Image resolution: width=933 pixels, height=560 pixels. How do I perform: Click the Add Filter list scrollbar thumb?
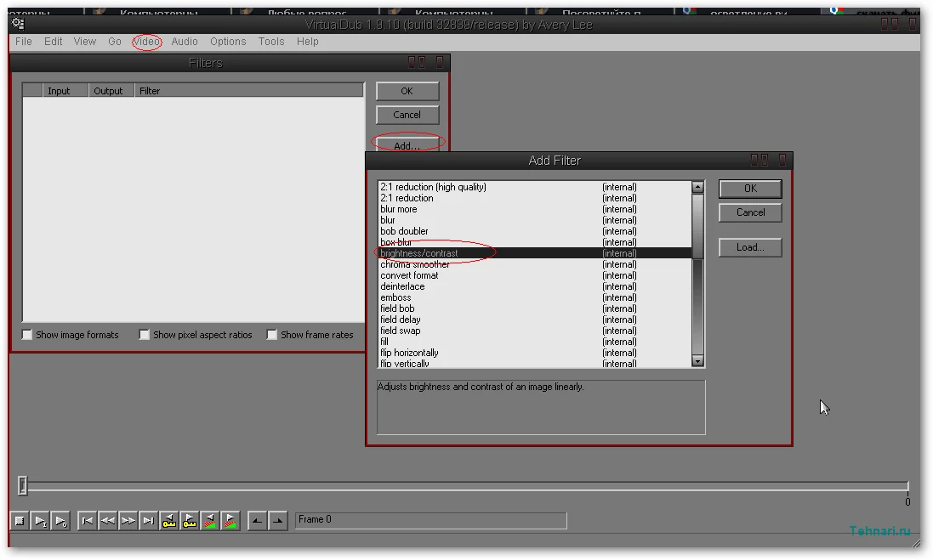pyautogui.click(x=697, y=227)
